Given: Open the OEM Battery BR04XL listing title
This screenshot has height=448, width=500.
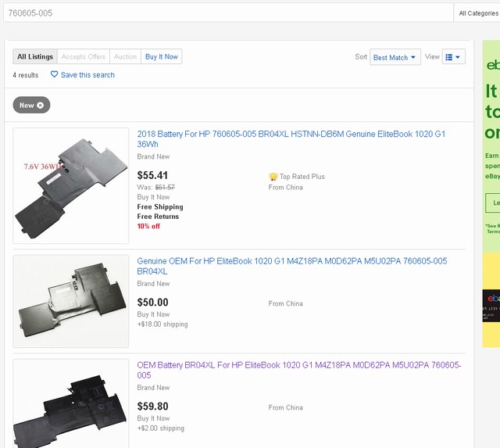Looking at the screenshot, I should 298,370.
